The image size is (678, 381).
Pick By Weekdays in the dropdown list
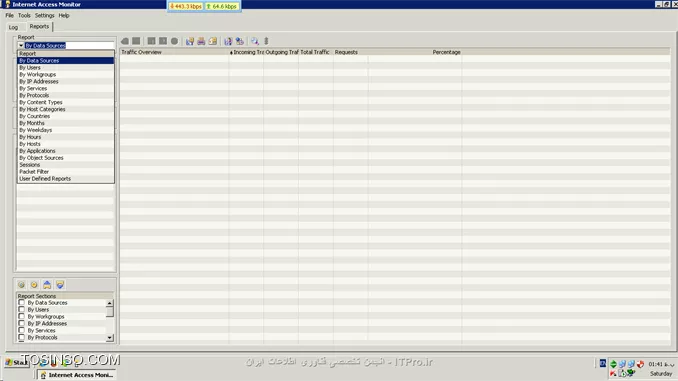pos(66,130)
